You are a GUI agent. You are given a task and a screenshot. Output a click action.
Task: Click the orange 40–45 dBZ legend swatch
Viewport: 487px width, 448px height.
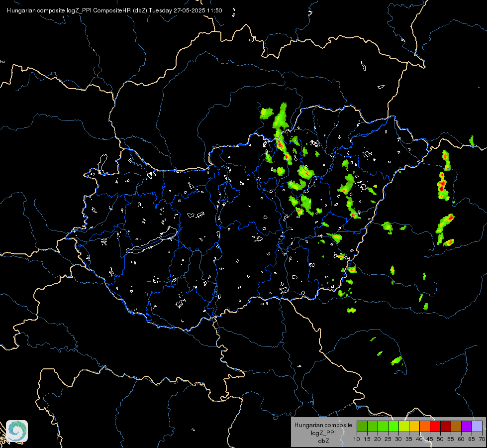click(x=425, y=426)
